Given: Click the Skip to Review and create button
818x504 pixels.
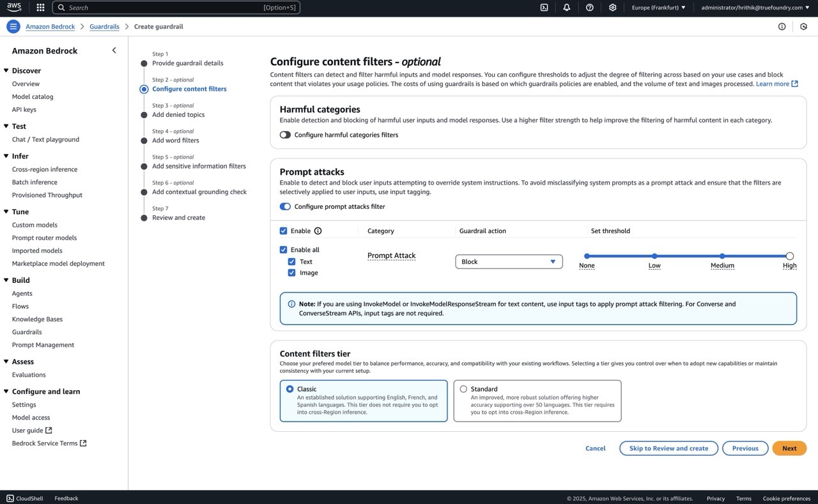Looking at the screenshot, I should pyautogui.click(x=668, y=448).
